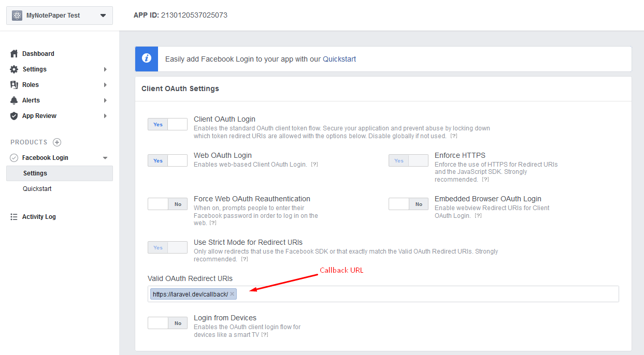
Task: Toggle the Enforce HTTPS switch
Action: point(408,160)
